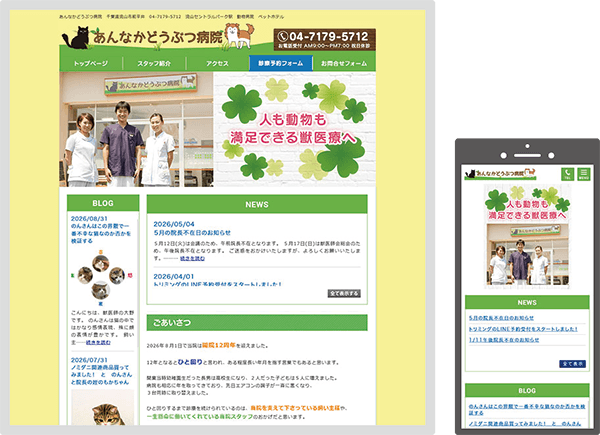
Task: Tap mobile news link 5月の院長不在日のお知らせ
Action: (x=501, y=318)
